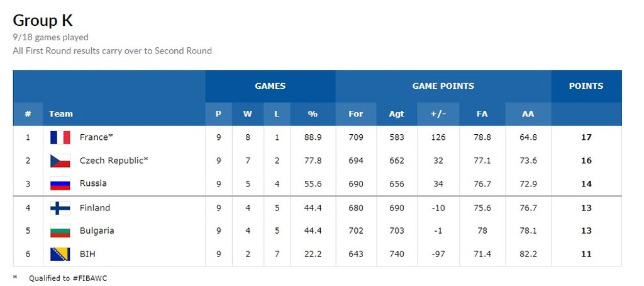Click the Finland flag icon
Image resolution: width=644 pixels, height=286 pixels.
point(60,208)
